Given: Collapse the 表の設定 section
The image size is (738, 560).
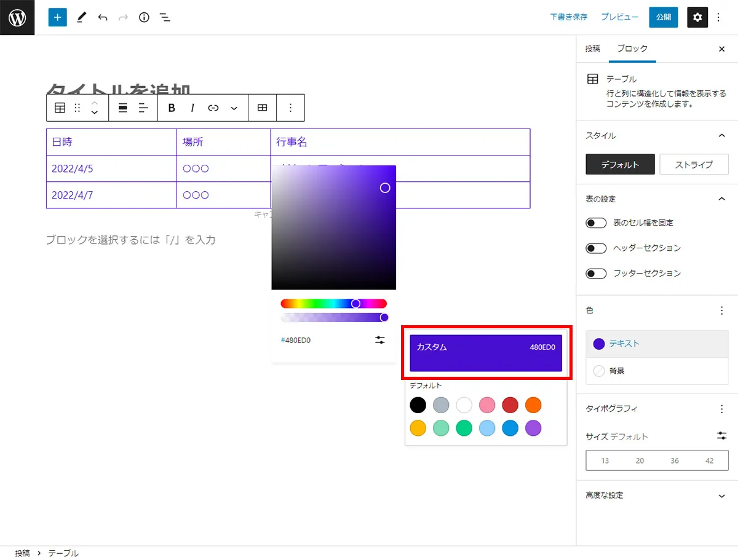Looking at the screenshot, I should tap(721, 199).
